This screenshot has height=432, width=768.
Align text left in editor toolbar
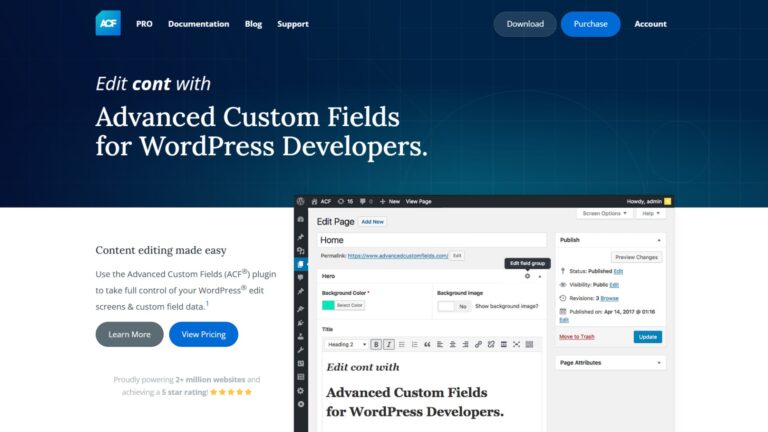(x=440, y=344)
